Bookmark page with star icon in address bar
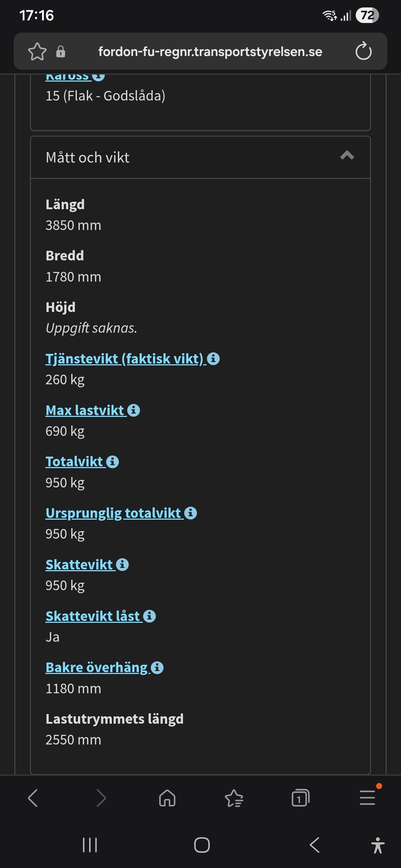This screenshot has width=401, height=868. 37,52
